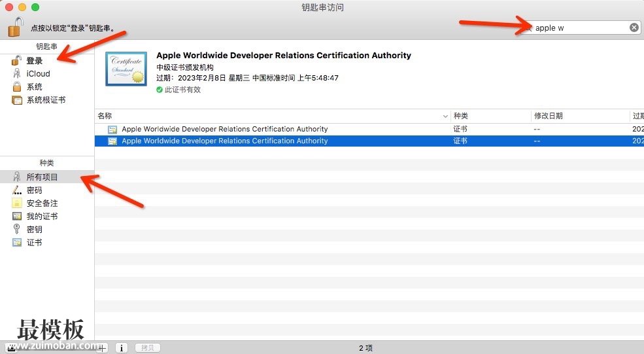Show 所有项目 category
This screenshot has width=644, height=354.
coord(47,177)
